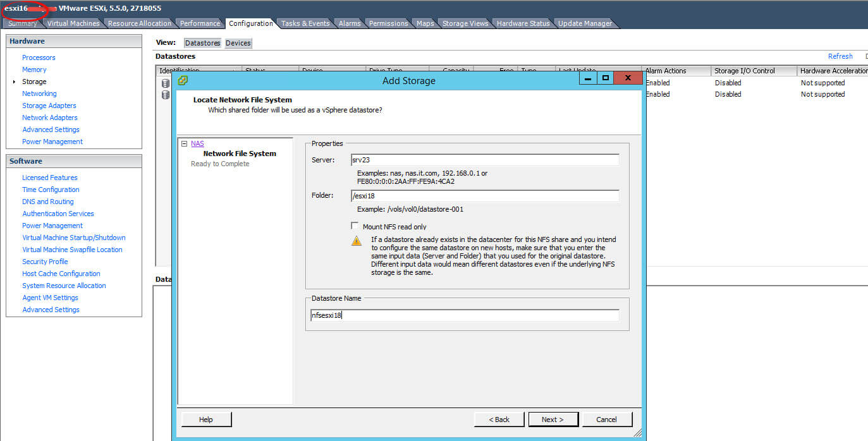Collapse the NAS tree node box
868x441 pixels.
184,144
